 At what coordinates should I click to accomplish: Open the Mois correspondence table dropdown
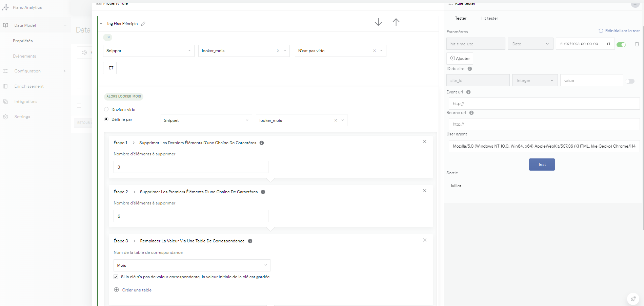pyautogui.click(x=265, y=265)
